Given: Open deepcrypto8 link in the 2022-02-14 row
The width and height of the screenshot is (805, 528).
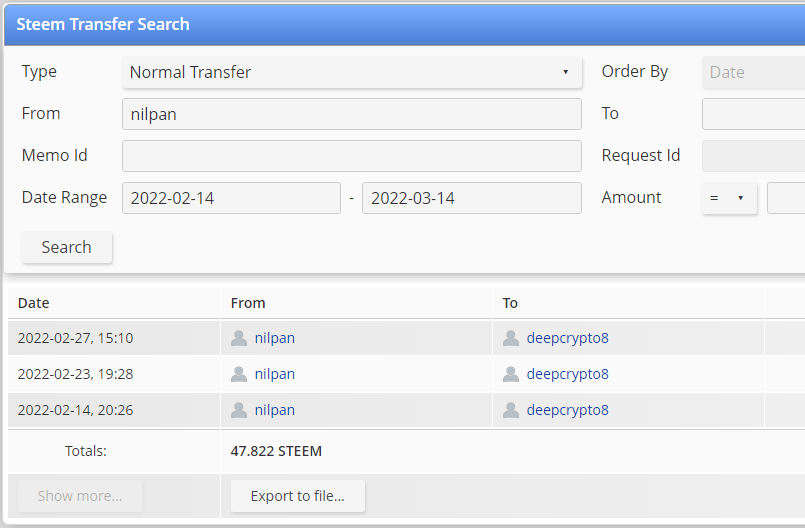Looking at the screenshot, I should [567, 410].
